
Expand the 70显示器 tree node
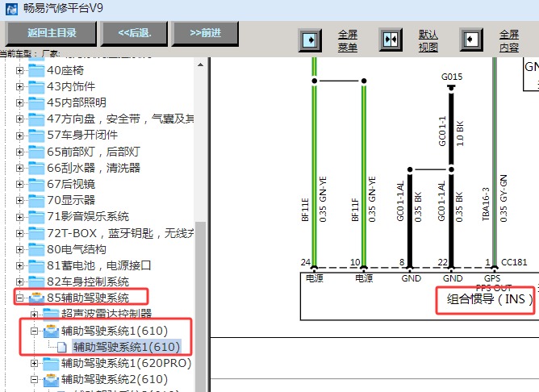coord(19,200)
